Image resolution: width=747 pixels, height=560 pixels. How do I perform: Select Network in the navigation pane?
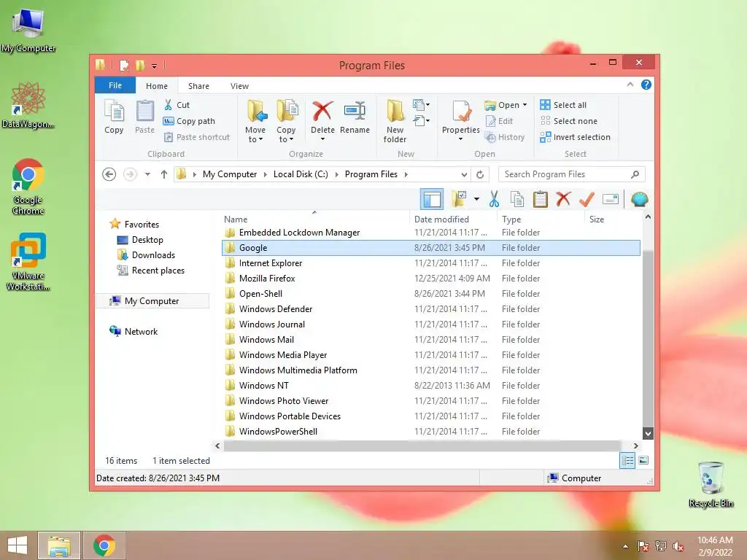pyautogui.click(x=141, y=332)
